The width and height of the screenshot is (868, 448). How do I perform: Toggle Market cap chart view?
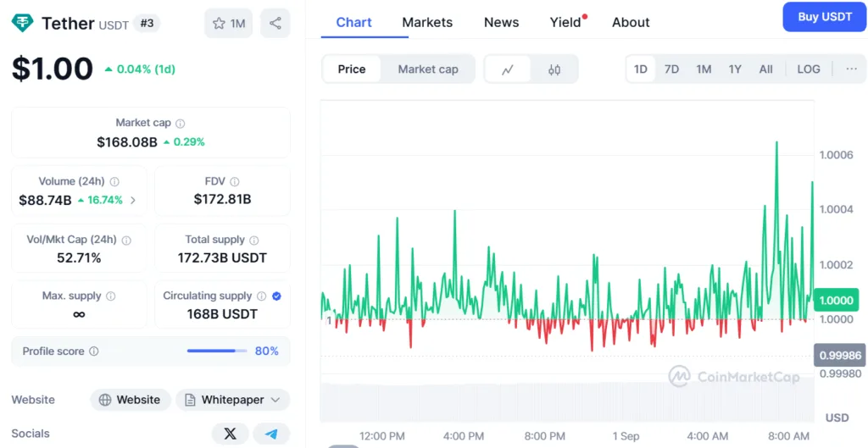pos(428,69)
